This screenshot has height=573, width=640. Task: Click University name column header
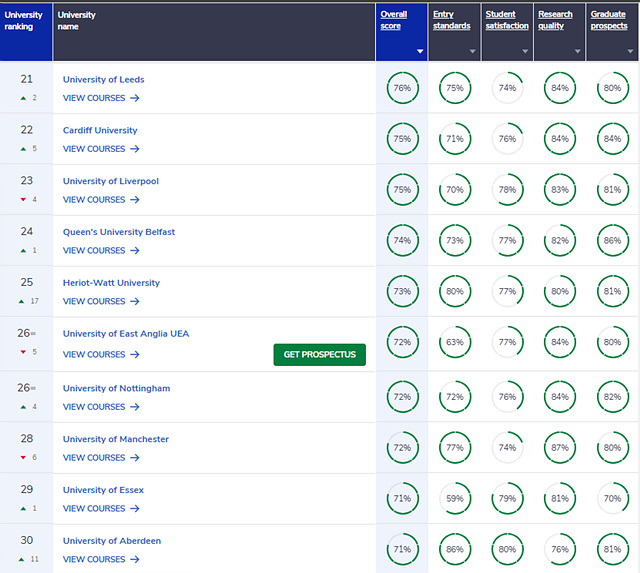coord(214,32)
